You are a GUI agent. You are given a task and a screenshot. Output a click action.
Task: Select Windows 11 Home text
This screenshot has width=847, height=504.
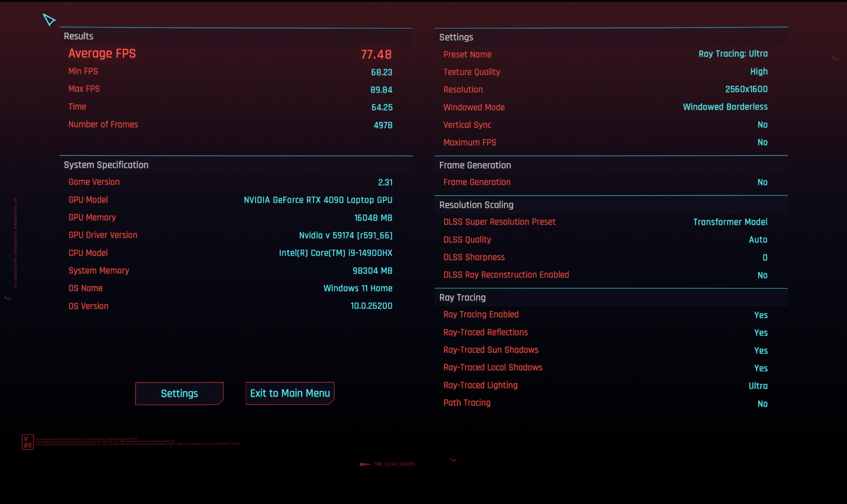click(358, 288)
